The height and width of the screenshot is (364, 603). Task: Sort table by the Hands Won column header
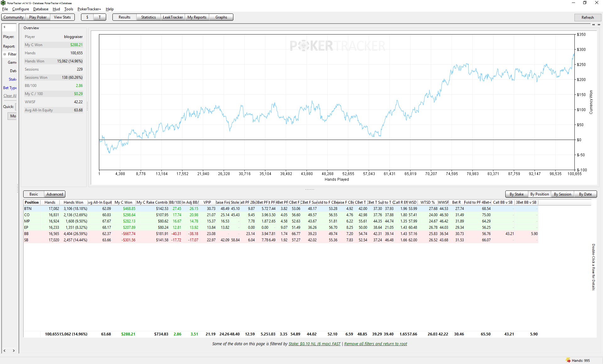(x=73, y=202)
